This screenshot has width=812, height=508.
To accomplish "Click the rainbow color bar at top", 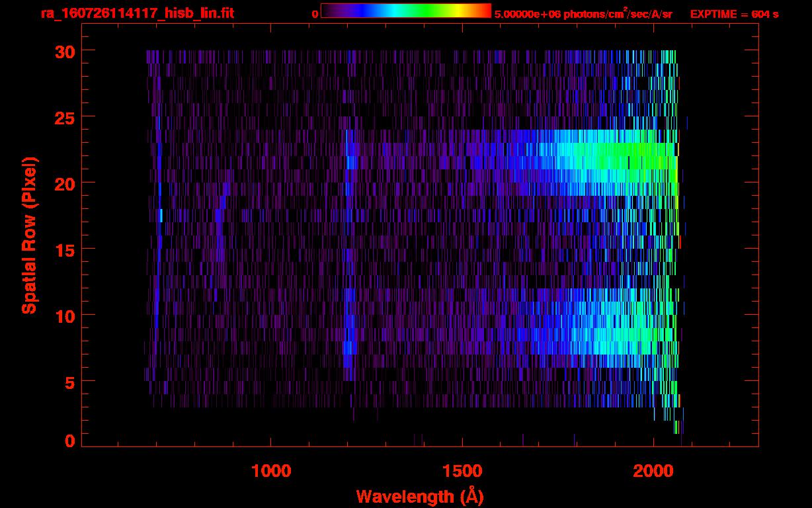I will [405, 11].
